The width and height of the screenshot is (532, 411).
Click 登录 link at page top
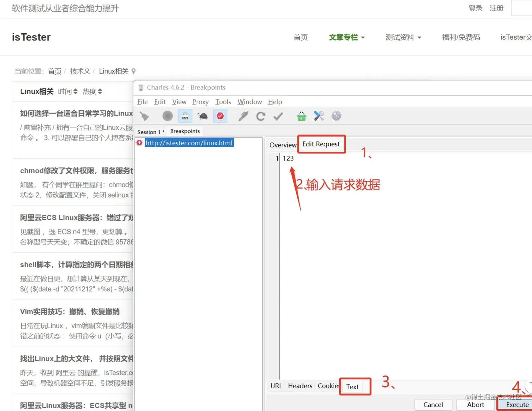click(x=475, y=8)
